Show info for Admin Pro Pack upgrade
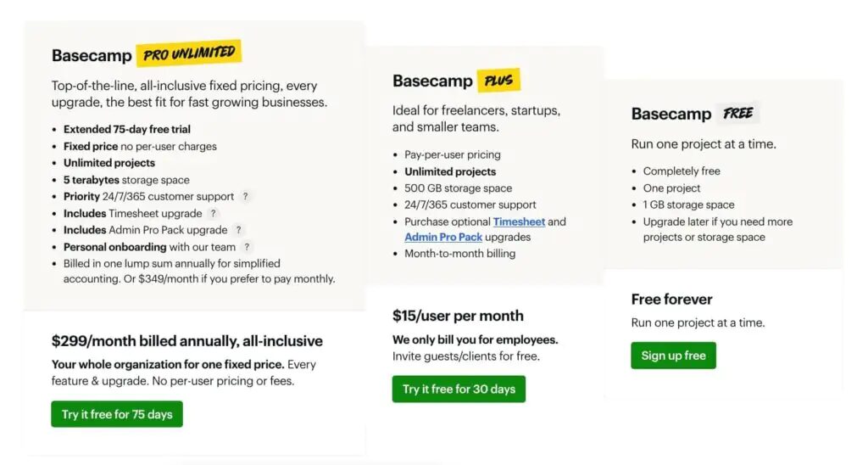 tap(238, 230)
